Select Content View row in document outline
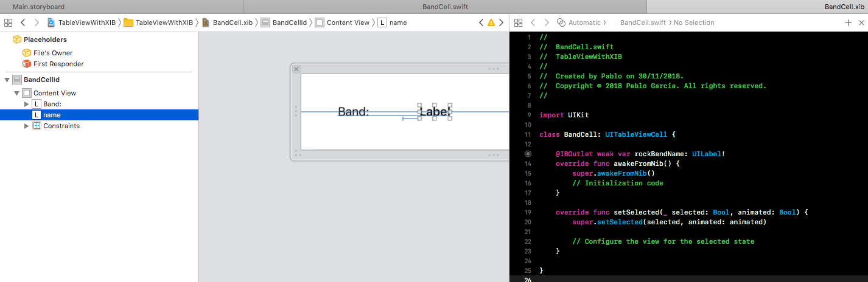The image size is (868, 282). coord(99,93)
